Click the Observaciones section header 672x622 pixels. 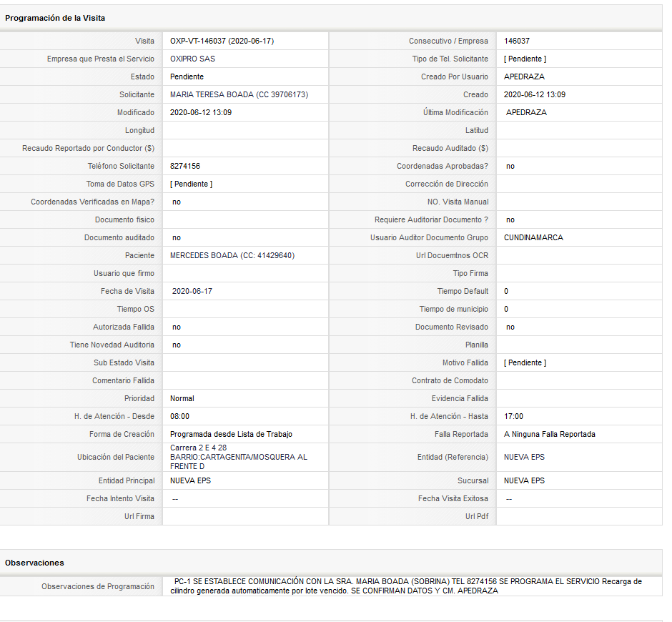[34, 563]
